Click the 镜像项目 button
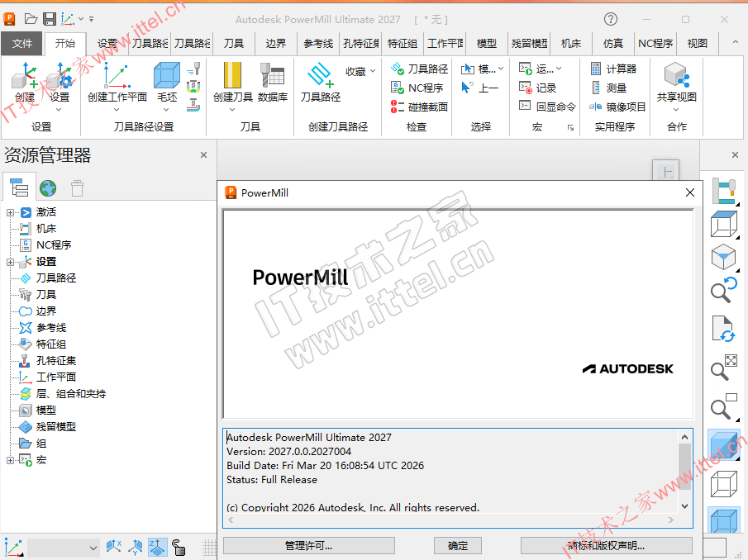This screenshot has height=560, width=748. click(x=617, y=107)
